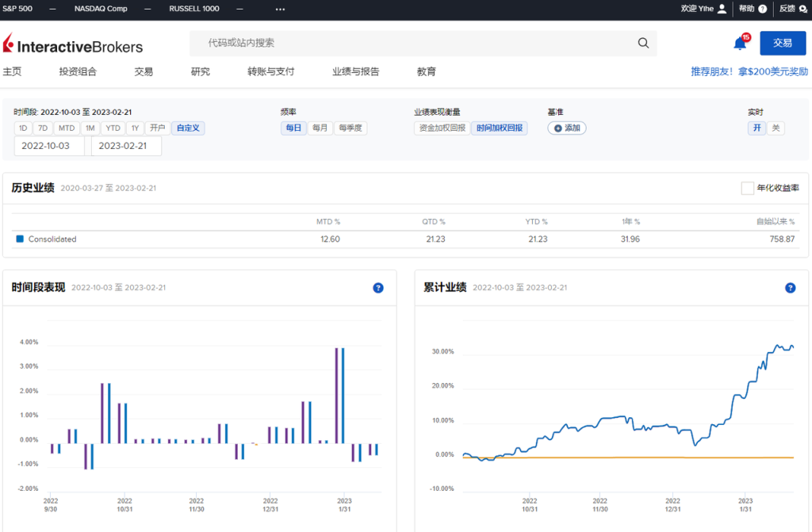812x532 pixels.
Task: Click the Consolidated blue color swatch
Action: click(x=20, y=239)
